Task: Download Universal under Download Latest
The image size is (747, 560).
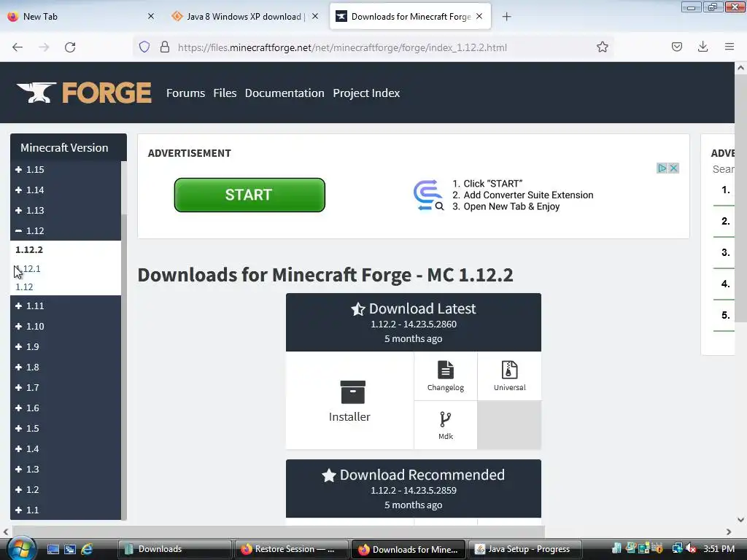Action: coord(509,376)
